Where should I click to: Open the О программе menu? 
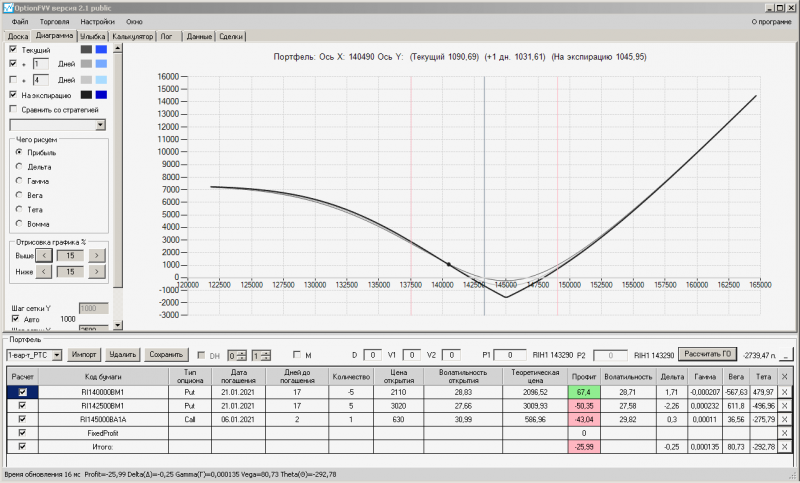click(x=771, y=22)
